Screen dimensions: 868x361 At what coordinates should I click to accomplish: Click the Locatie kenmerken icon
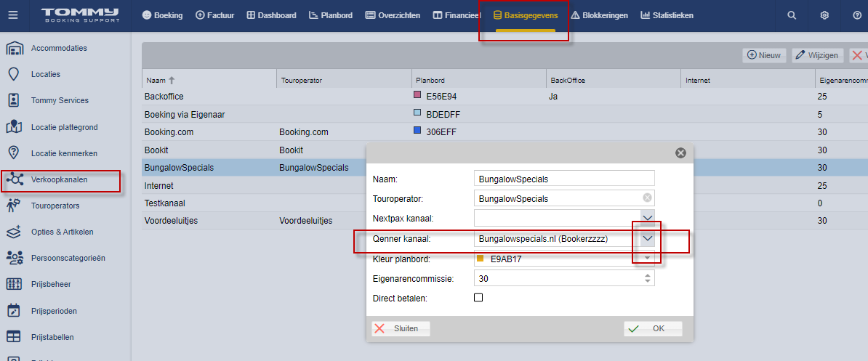click(14, 153)
